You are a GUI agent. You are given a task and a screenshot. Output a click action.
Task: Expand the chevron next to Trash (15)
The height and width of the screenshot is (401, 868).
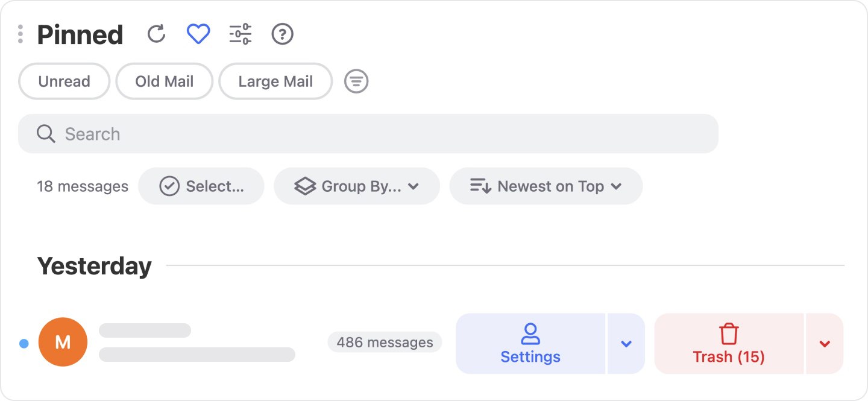(824, 344)
